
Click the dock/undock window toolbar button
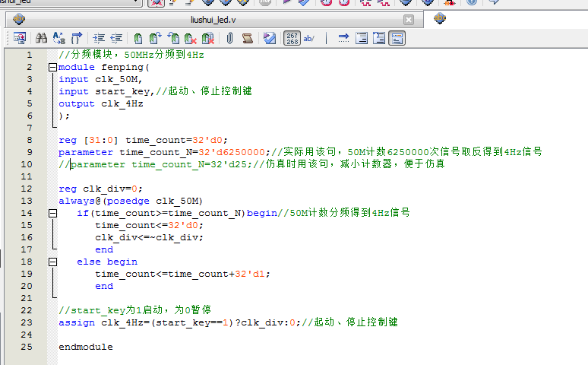tap(19, 37)
